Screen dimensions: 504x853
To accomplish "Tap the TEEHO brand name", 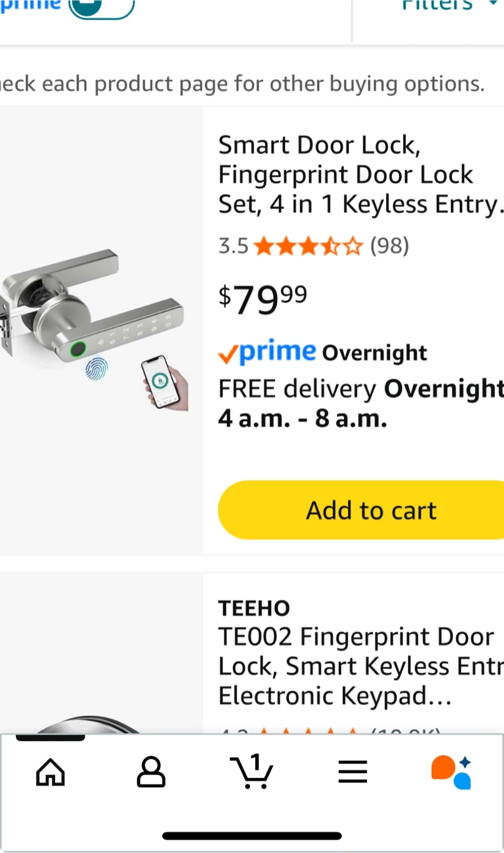I will click(x=254, y=608).
